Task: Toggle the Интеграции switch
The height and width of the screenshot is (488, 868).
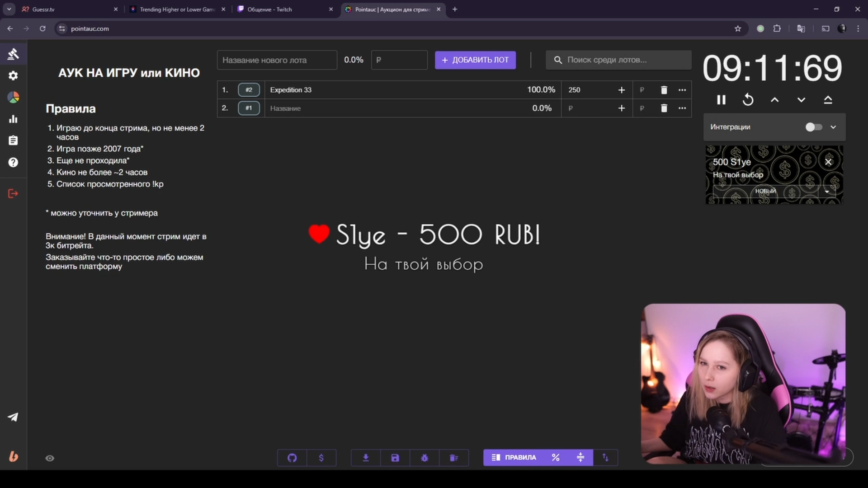Action: point(814,127)
